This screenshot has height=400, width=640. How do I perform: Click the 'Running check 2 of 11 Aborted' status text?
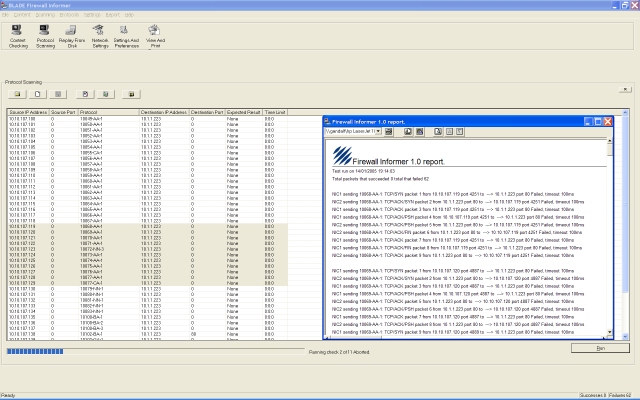click(339, 352)
